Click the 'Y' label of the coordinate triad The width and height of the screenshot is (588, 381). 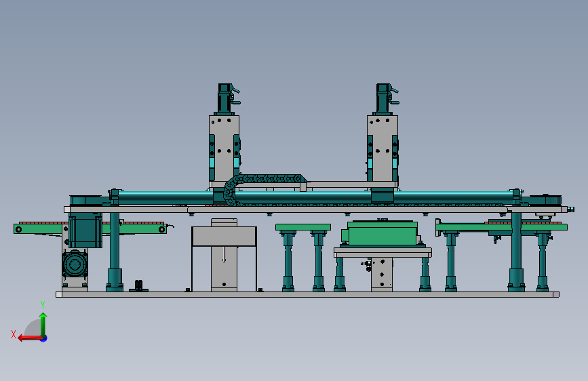[x=43, y=304]
